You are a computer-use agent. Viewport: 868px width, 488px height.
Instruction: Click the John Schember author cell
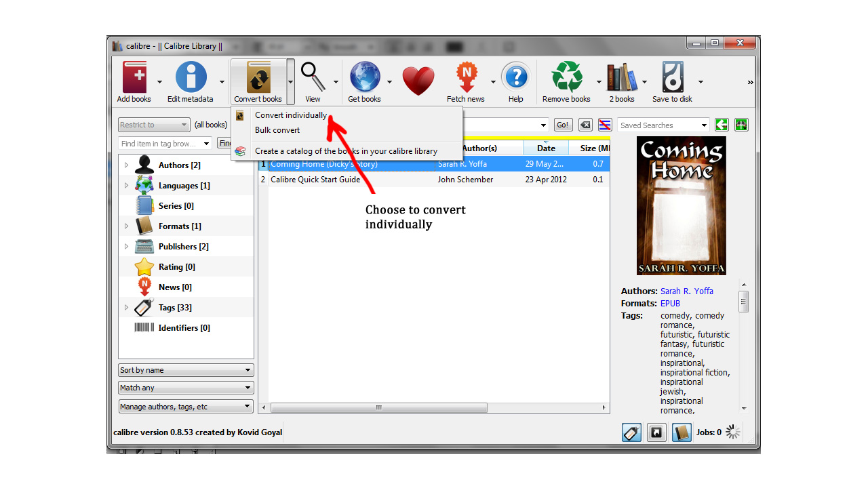pyautogui.click(x=465, y=180)
